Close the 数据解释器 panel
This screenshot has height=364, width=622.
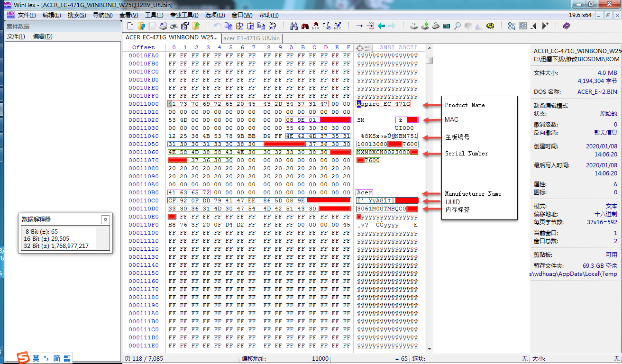[105, 219]
